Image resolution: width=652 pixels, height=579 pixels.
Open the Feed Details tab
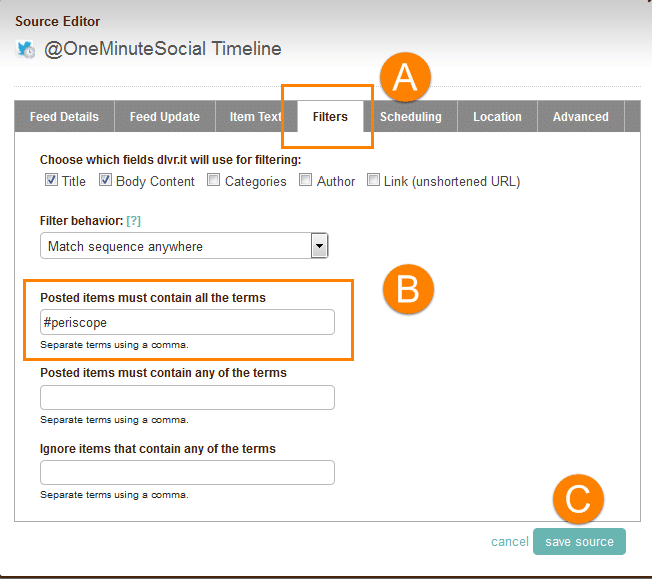(x=64, y=116)
